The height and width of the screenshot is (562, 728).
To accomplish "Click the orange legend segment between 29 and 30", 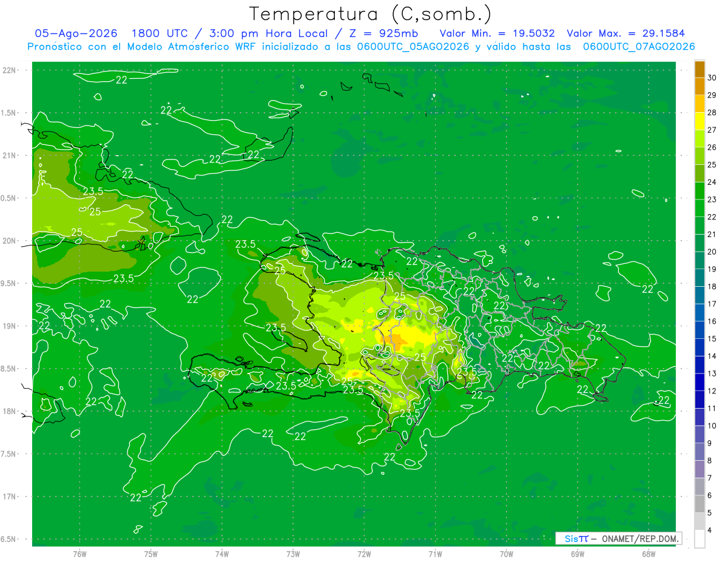I will [x=699, y=86].
